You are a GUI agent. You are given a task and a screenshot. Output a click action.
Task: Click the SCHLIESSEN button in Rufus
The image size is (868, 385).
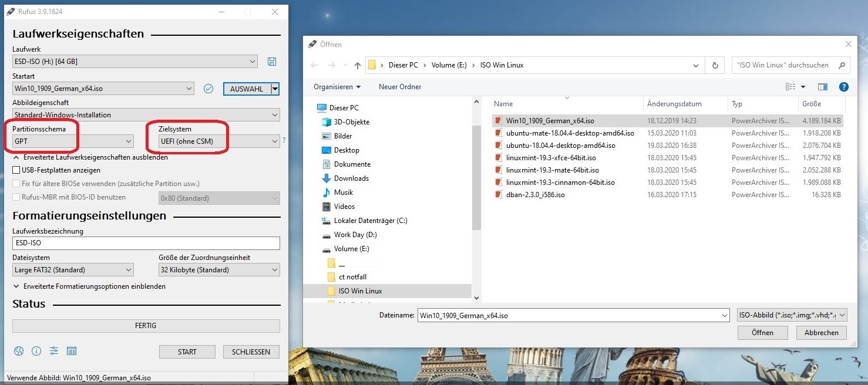(251, 352)
